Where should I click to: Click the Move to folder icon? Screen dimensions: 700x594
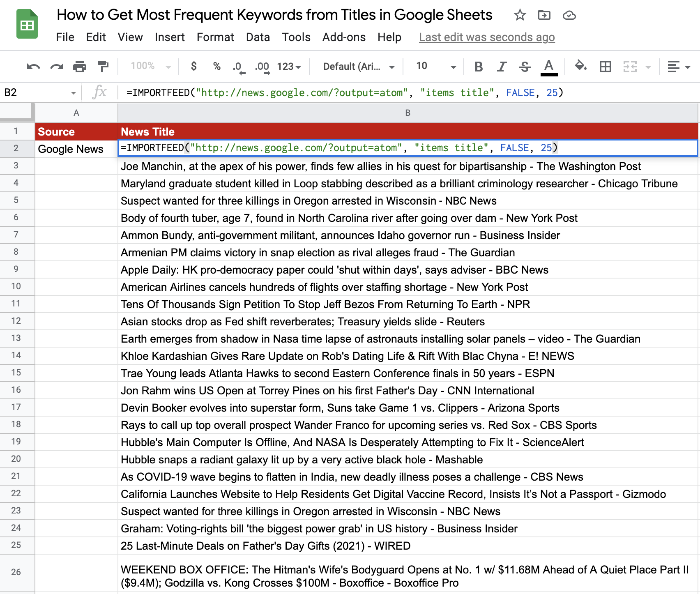[x=544, y=16]
